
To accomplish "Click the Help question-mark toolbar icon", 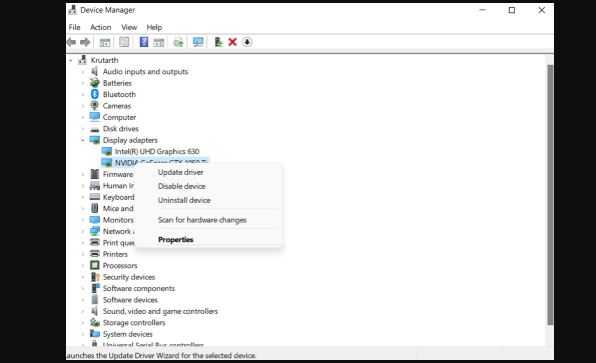I will tap(144, 42).
